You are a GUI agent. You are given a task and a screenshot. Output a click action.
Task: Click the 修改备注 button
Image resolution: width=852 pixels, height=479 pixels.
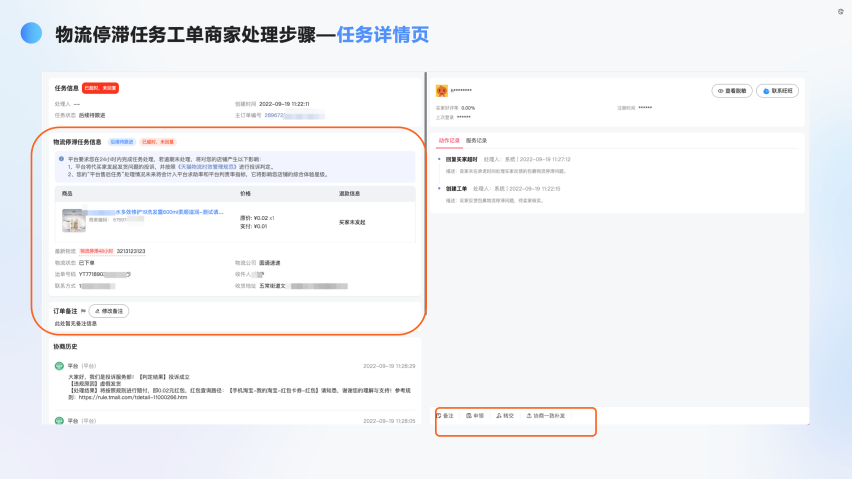pos(109,311)
